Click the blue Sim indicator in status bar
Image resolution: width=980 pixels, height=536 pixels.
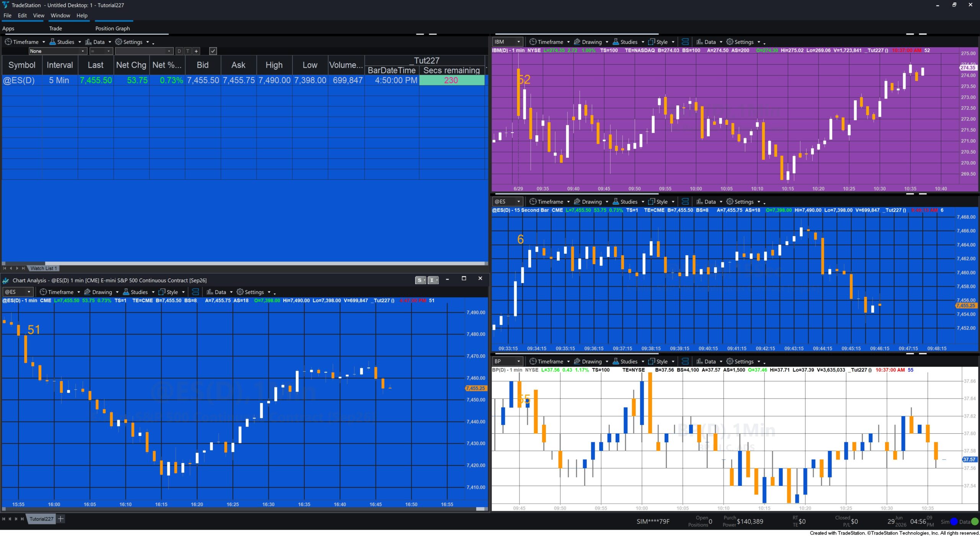(x=954, y=521)
